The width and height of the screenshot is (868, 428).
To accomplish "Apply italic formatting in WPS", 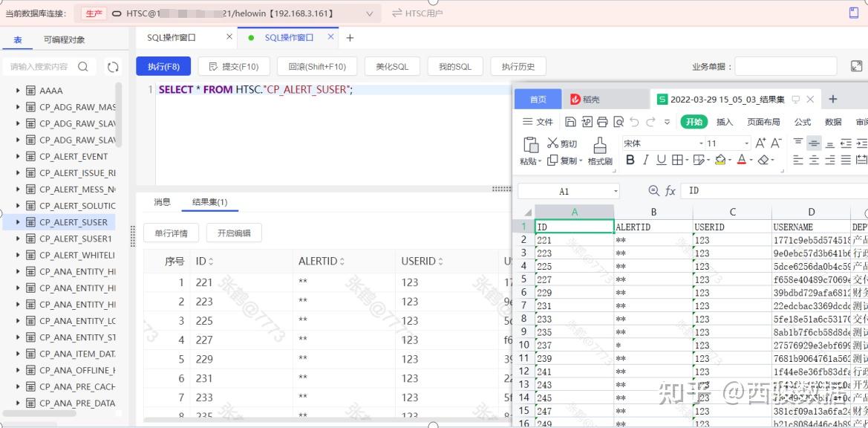I will (x=645, y=160).
